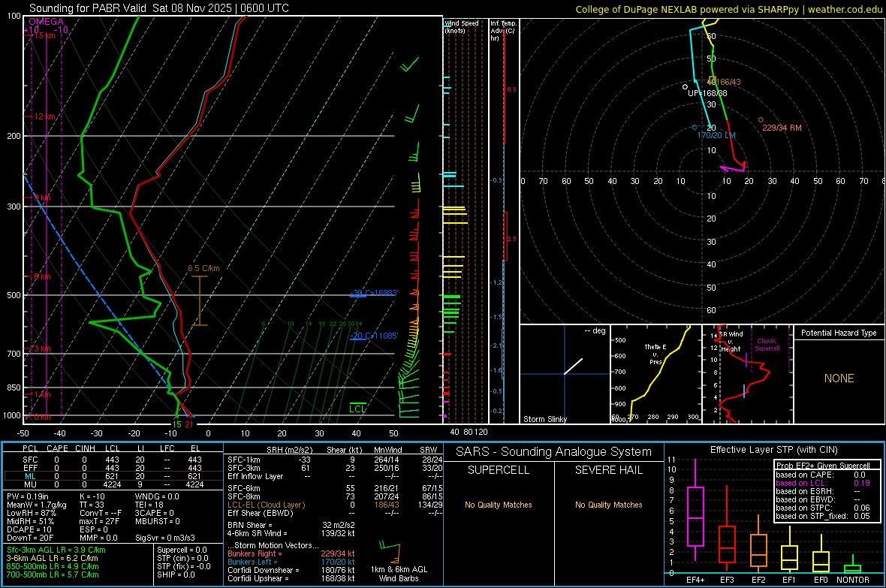Click the 'Sfc-3km AGL LR = 3.9 C/km' line
Screen dimensions: 886x588
point(56,550)
